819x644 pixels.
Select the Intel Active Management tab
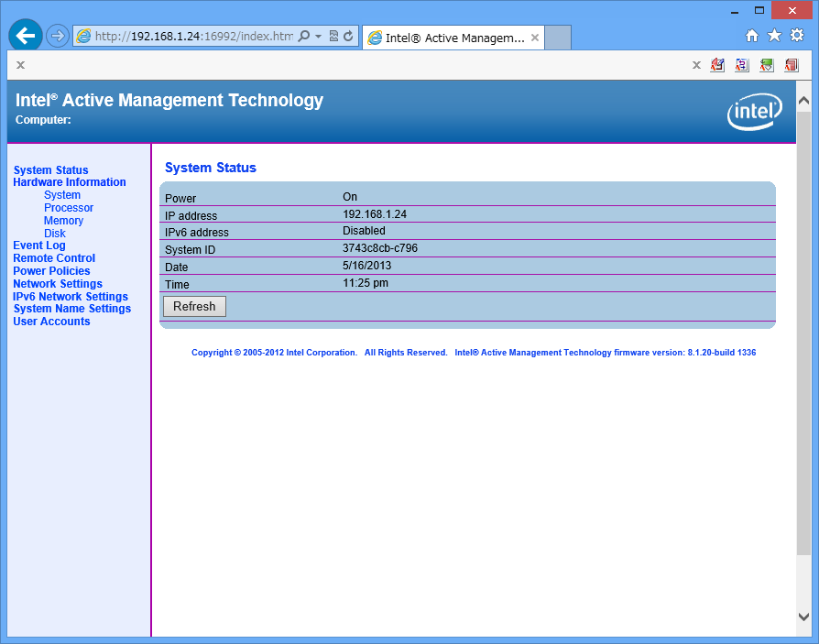tap(449, 38)
